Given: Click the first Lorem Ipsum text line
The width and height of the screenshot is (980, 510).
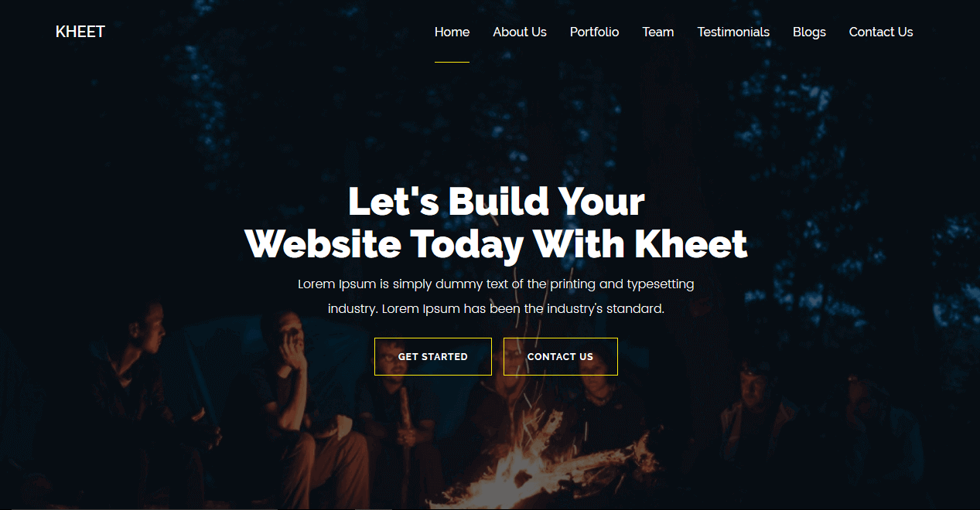Looking at the screenshot, I should [496, 284].
